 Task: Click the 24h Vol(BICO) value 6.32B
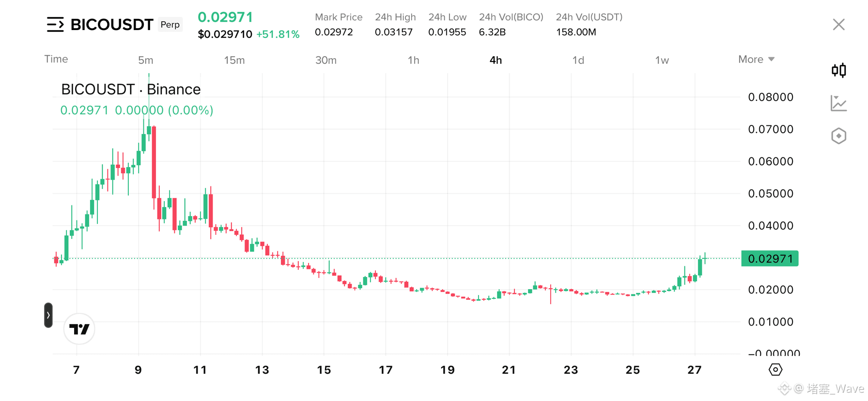pyautogui.click(x=492, y=32)
